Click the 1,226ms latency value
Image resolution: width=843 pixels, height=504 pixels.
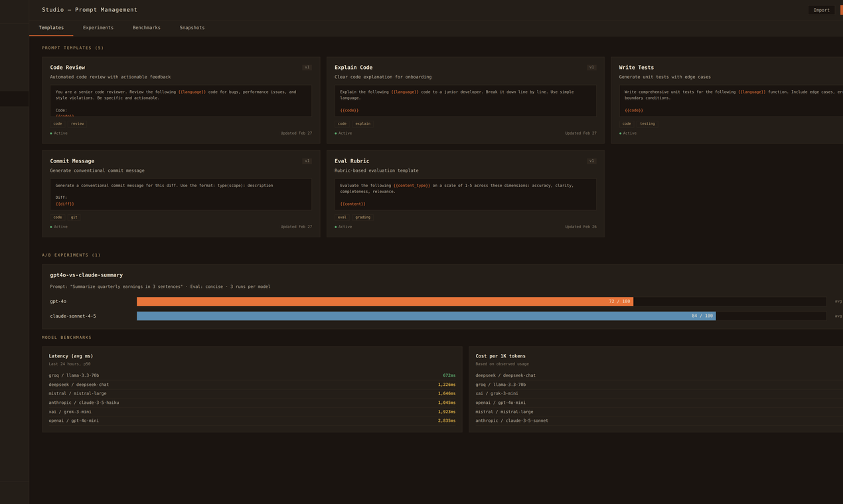(x=447, y=385)
